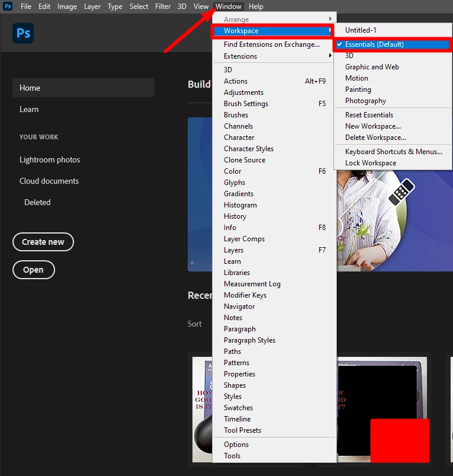
Task: Switch to Graphic and Web workspace
Action: click(x=393, y=67)
